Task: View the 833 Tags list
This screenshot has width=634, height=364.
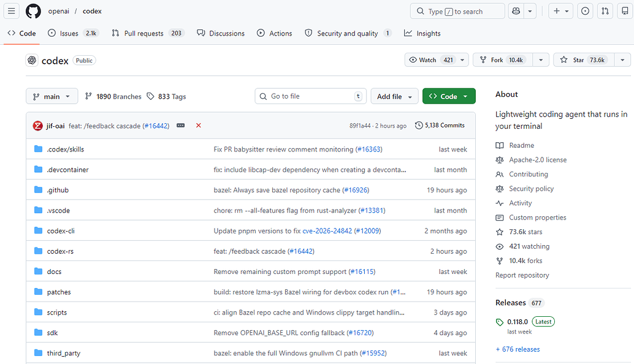Action: [x=166, y=97]
